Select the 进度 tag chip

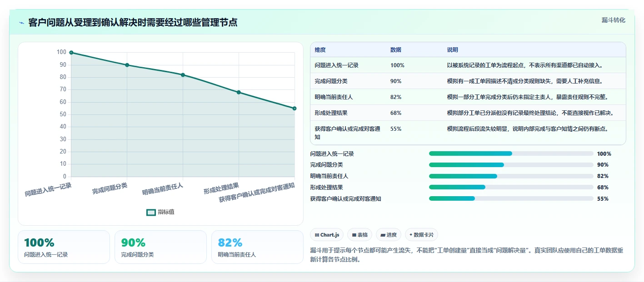pos(389,235)
